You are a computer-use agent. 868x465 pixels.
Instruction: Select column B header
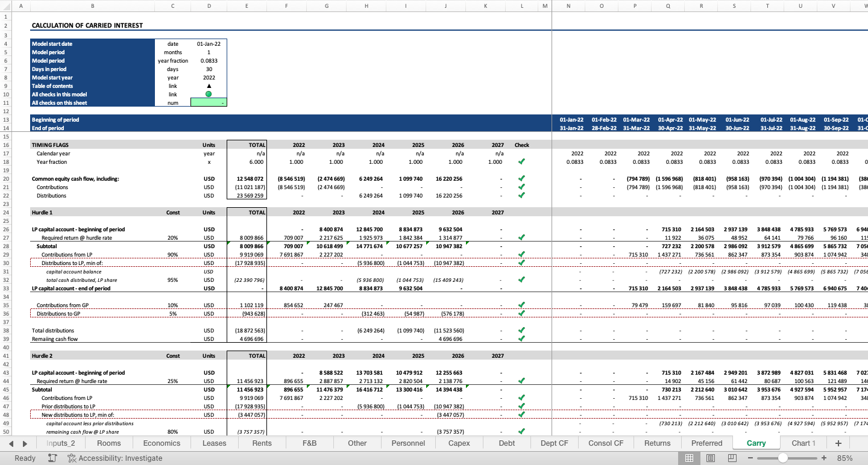(x=92, y=5)
